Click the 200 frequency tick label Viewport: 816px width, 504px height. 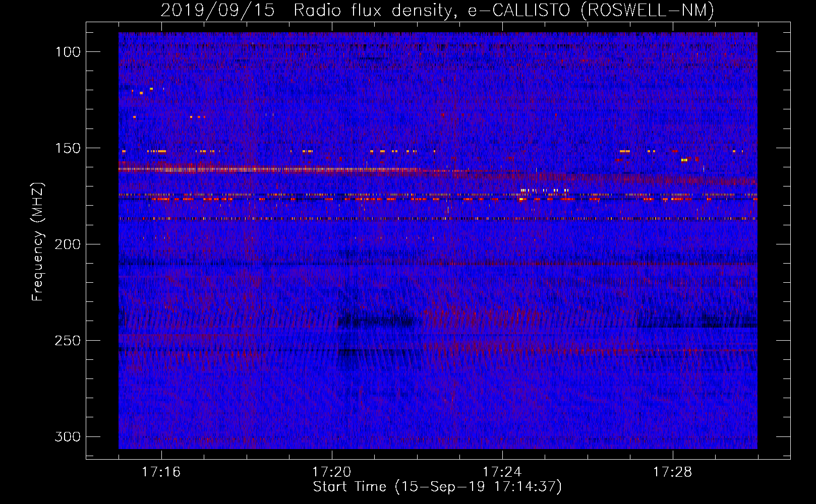point(68,244)
